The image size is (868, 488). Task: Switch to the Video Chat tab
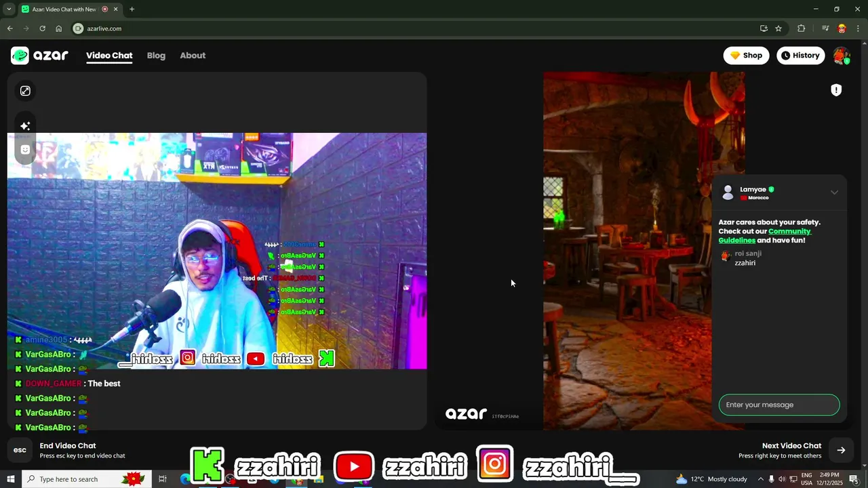109,56
